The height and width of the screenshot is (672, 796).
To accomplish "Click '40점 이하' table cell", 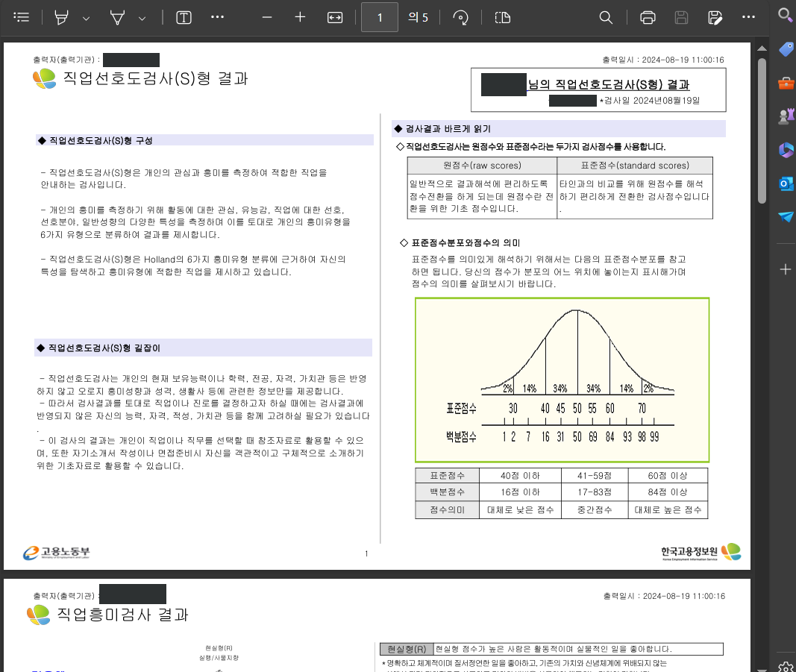I will (x=520, y=476).
